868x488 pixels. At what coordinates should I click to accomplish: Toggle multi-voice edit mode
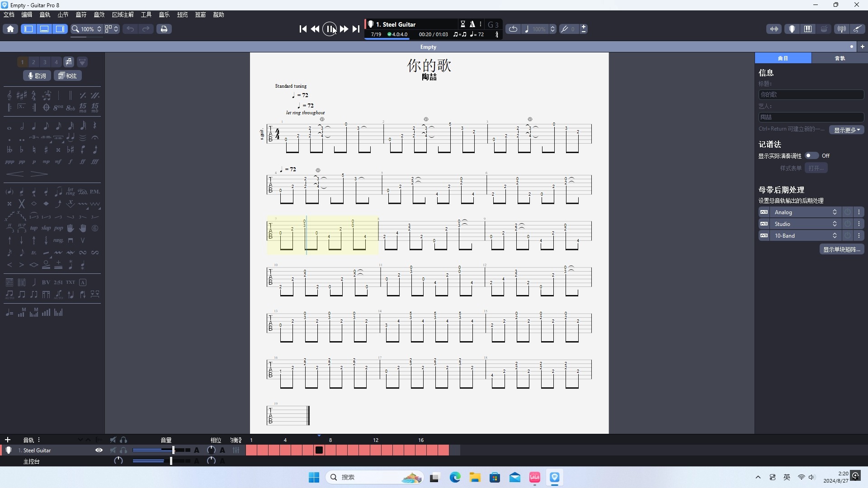pyautogui.click(x=69, y=62)
